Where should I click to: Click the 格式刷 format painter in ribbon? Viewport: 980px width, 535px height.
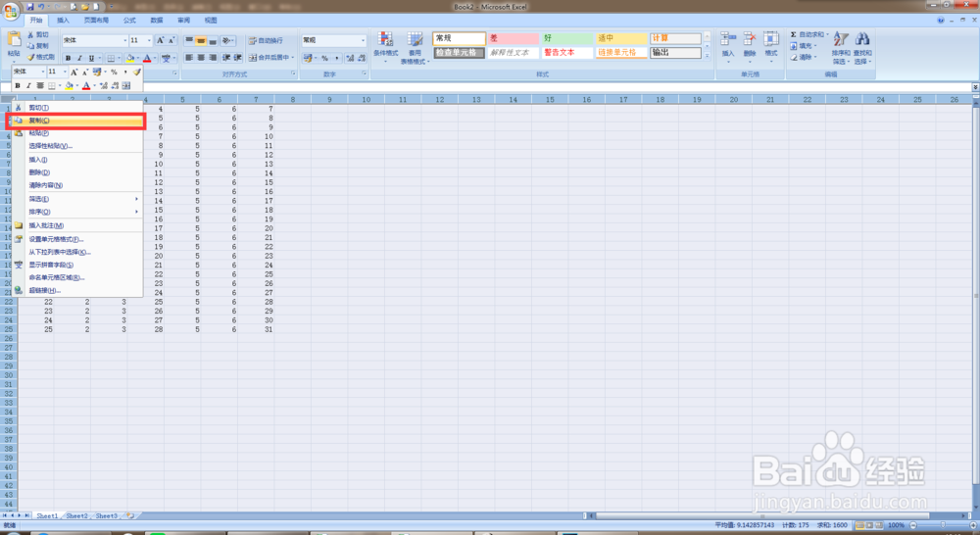(40, 57)
